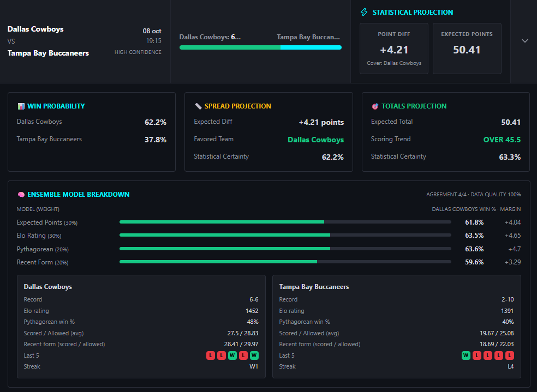Click the Point Diff +4.21 card
This screenshot has height=392, width=537.
[x=394, y=49]
